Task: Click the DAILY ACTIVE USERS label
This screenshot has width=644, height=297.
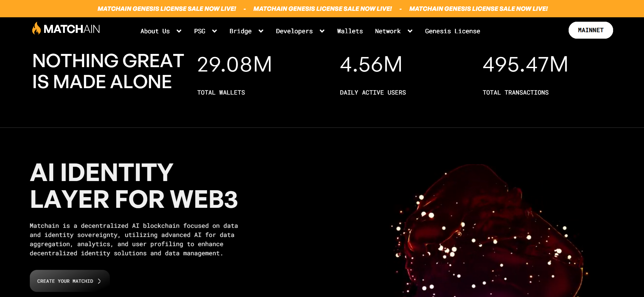Action: click(373, 93)
